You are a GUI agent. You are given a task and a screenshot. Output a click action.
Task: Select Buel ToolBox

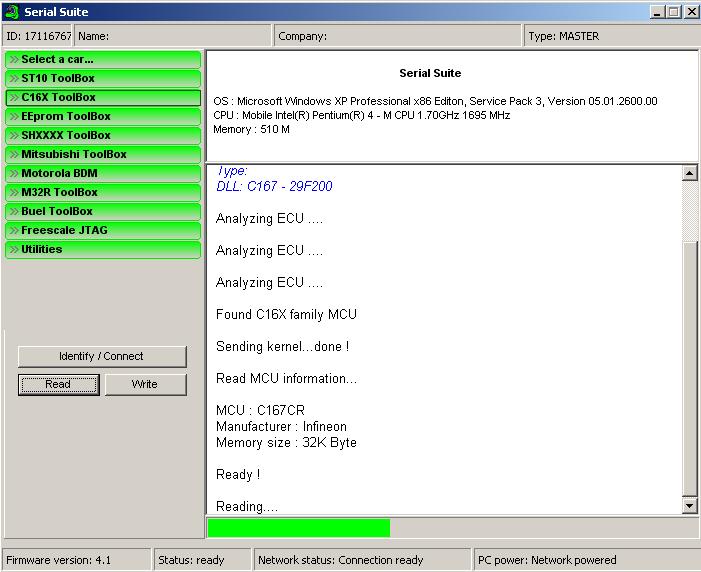(103, 211)
